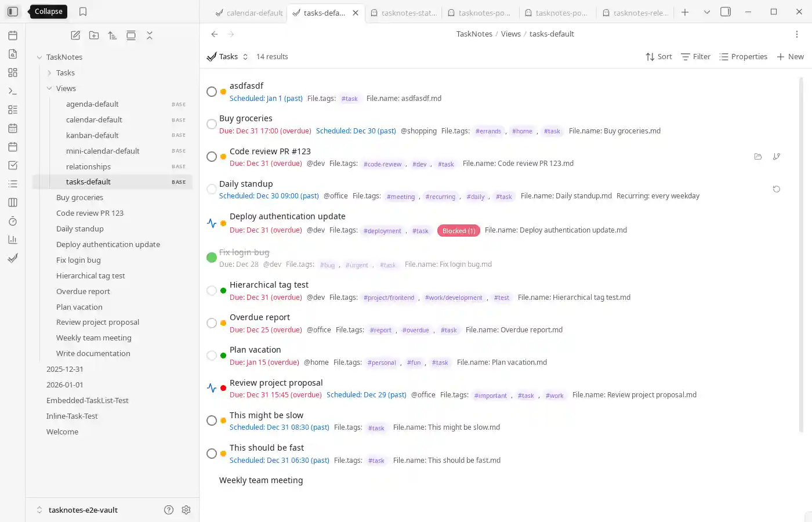Screen dimensions: 812x522
Task: Uncheck the completed Fix login bug task
Action: [x=212, y=258]
